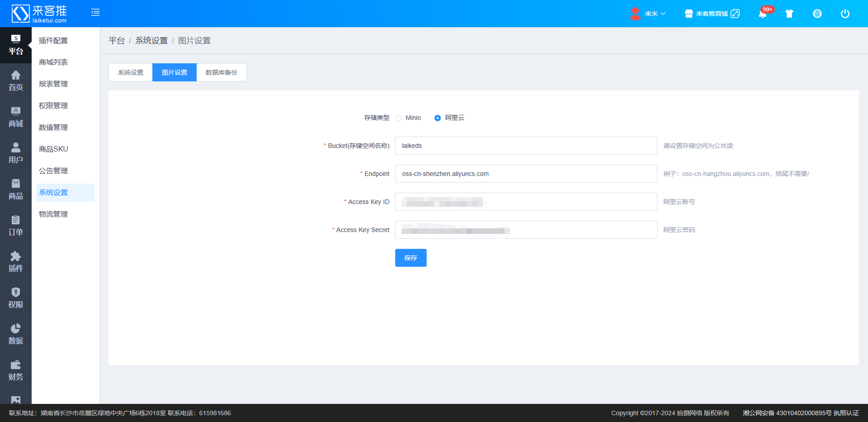Expand the 来米 user account dropdown
The image size is (868, 422).
tap(648, 14)
